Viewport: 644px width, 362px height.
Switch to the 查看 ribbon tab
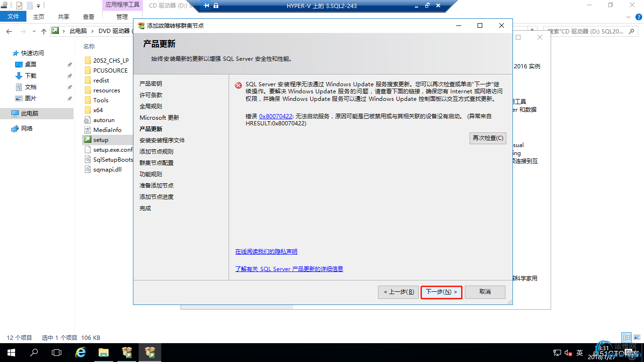89,16
